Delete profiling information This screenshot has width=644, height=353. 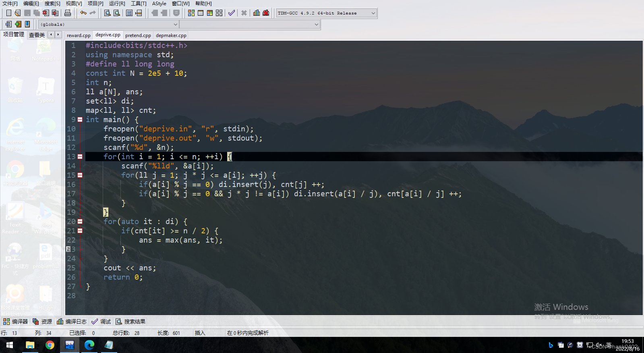pos(266,13)
